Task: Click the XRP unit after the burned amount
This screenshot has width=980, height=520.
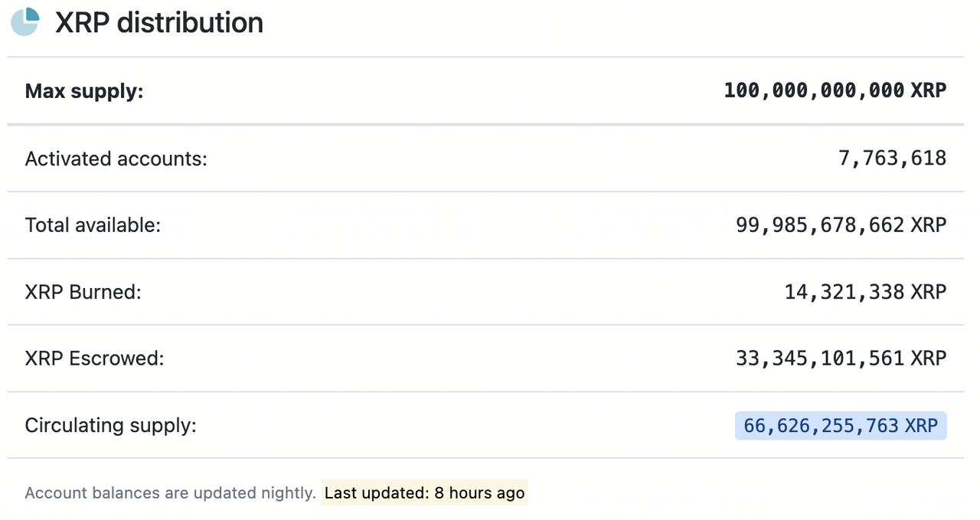Action: click(x=929, y=292)
